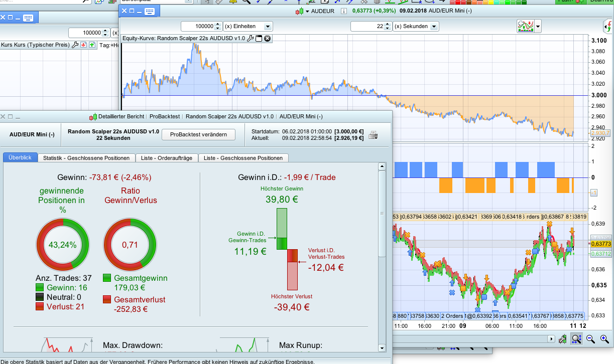Remove the Equity-Kurve indicator with X icon
This screenshot has width=614, height=364.
[267, 39]
